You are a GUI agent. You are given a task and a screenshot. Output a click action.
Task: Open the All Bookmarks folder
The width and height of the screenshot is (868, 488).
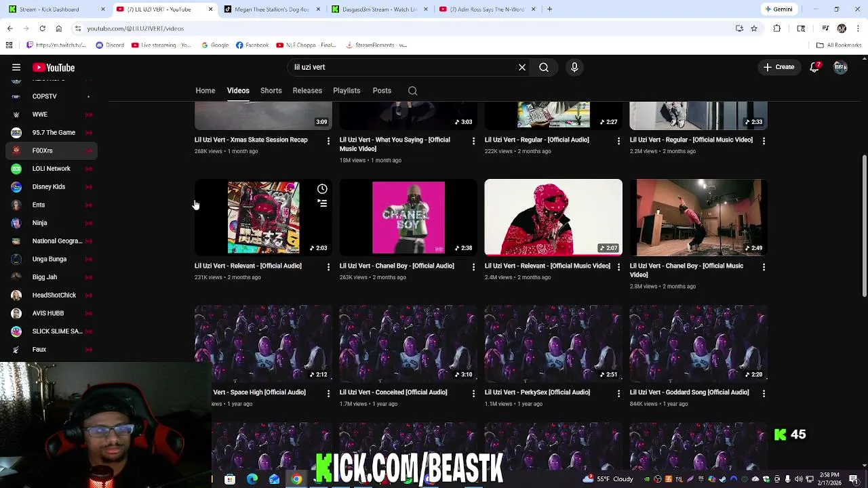click(x=839, y=45)
